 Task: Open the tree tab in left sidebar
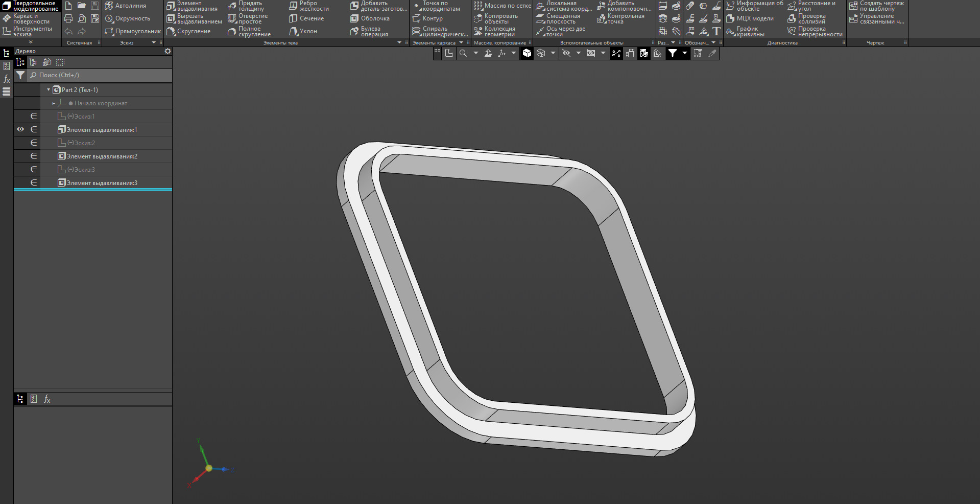(7, 53)
